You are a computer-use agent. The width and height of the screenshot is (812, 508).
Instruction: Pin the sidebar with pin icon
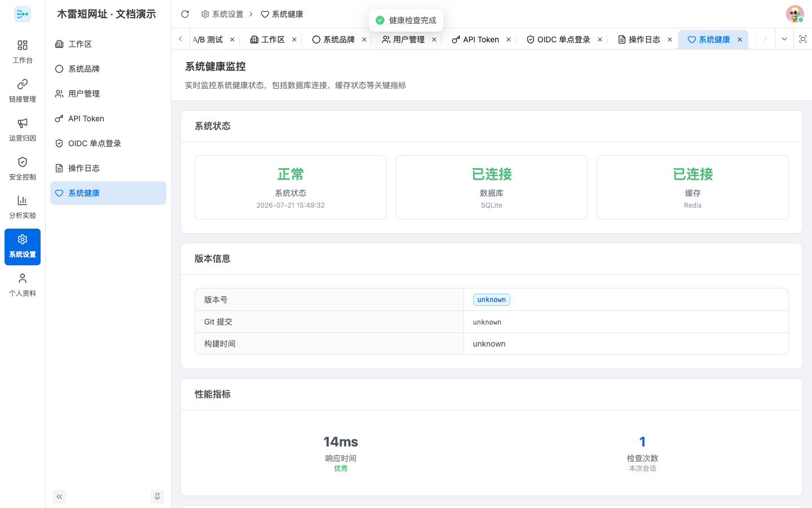pos(157,497)
